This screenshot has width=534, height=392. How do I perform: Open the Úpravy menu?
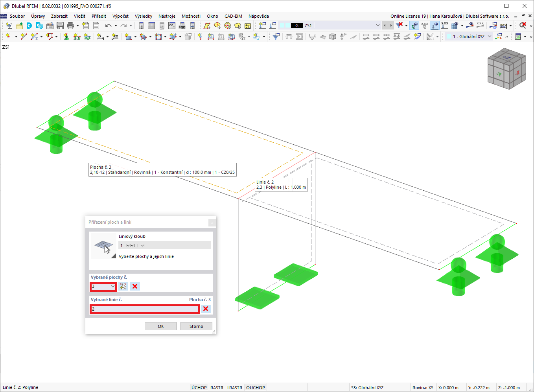38,16
